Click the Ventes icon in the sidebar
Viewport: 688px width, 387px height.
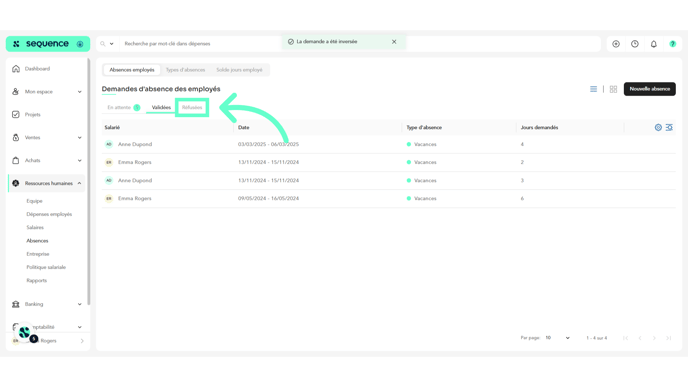[16, 137]
